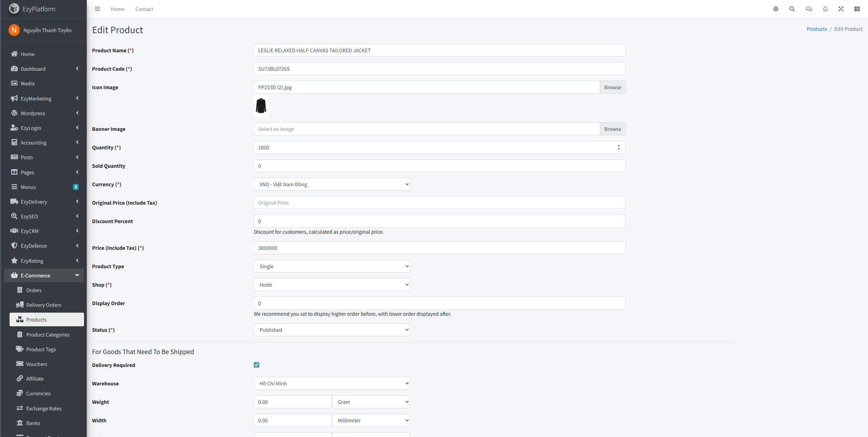
Task: Open the Product Type dropdown
Action: tap(332, 267)
